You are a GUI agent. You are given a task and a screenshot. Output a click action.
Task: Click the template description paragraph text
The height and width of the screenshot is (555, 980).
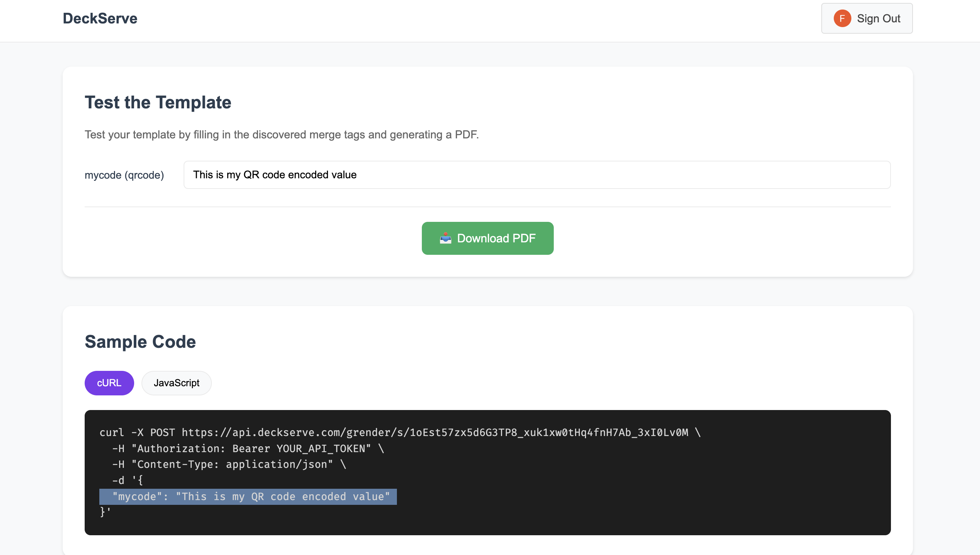coord(281,135)
